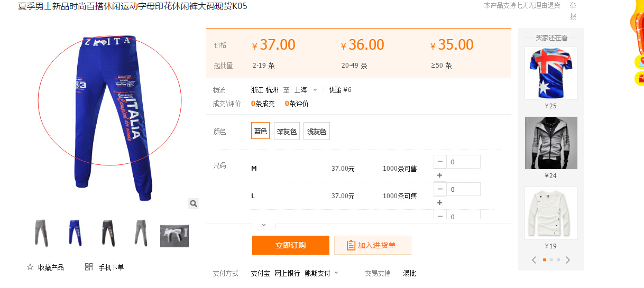
Task: Click the 混批 trade support text
Action: [x=410, y=273]
